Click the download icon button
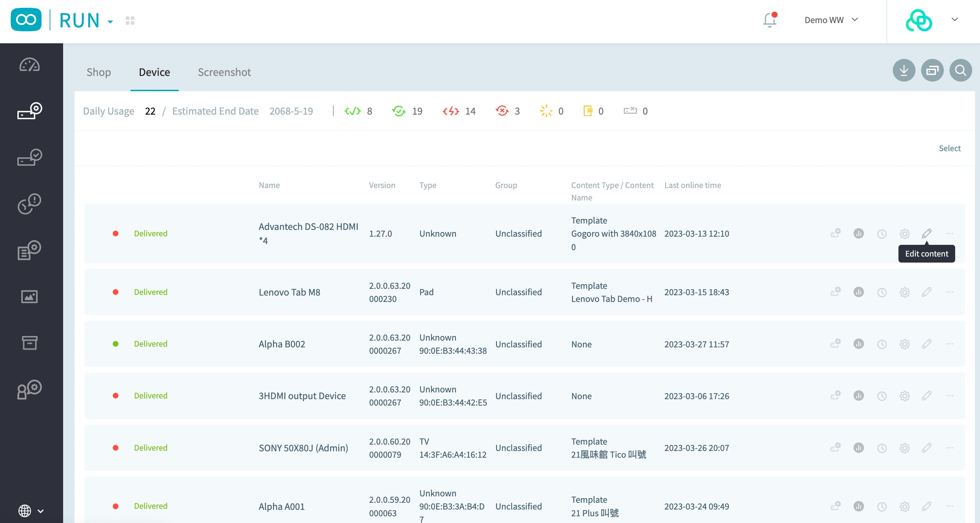This screenshot has width=980, height=523. coord(903,70)
